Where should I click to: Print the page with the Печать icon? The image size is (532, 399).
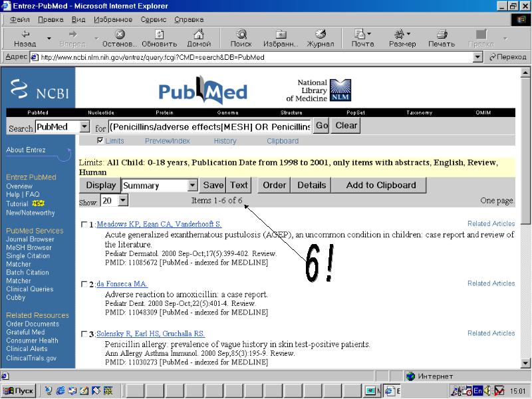point(442,34)
